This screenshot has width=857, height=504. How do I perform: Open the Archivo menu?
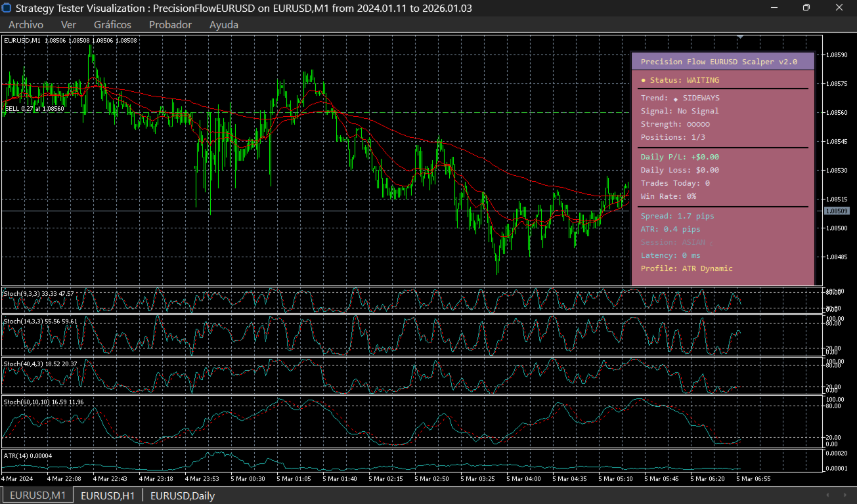26,25
